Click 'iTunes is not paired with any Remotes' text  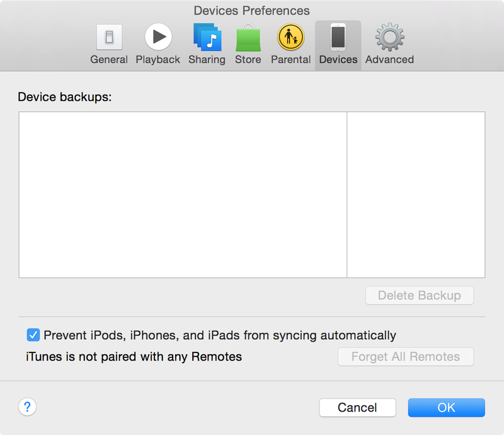[x=134, y=357]
